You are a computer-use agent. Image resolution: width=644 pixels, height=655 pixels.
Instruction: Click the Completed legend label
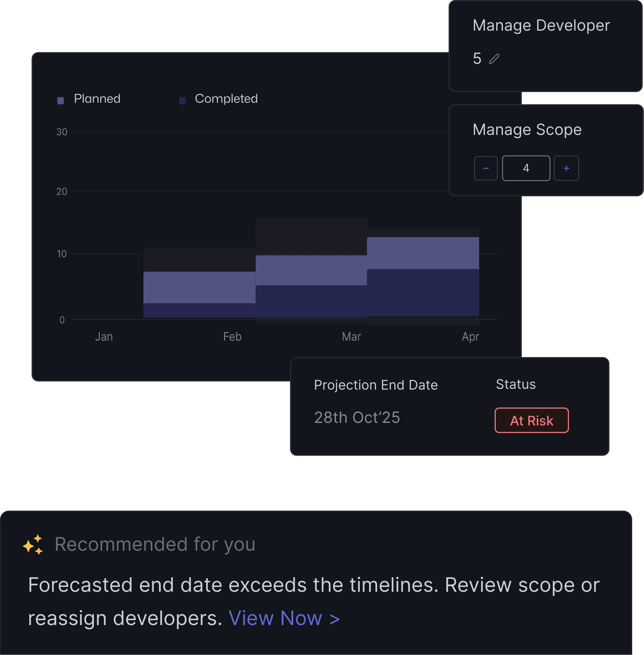pyautogui.click(x=226, y=99)
